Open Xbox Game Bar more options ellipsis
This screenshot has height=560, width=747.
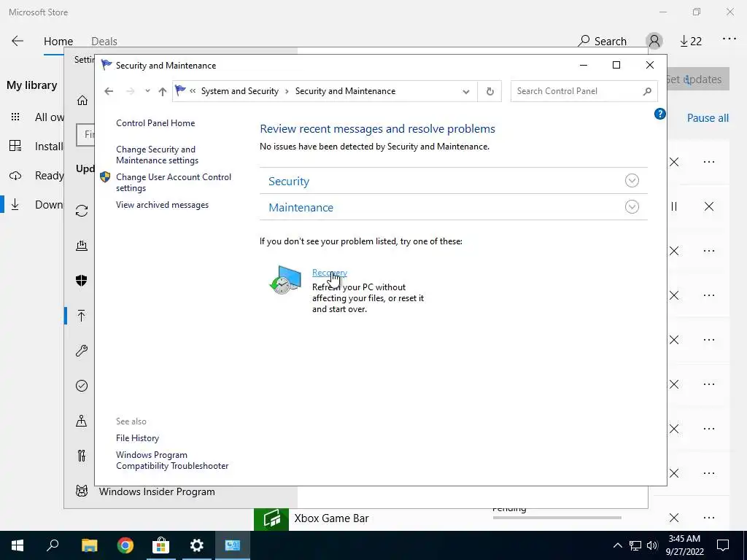[x=709, y=518]
